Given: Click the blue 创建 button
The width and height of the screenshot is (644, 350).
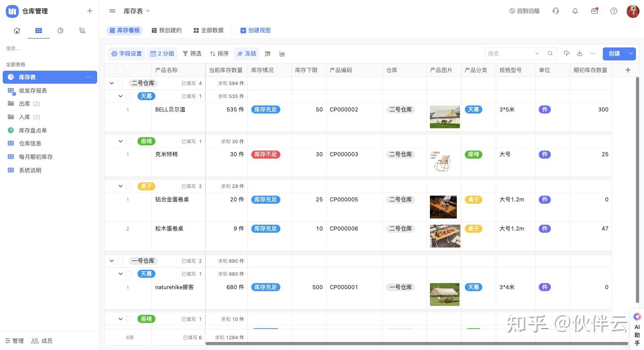Looking at the screenshot, I should [614, 54].
